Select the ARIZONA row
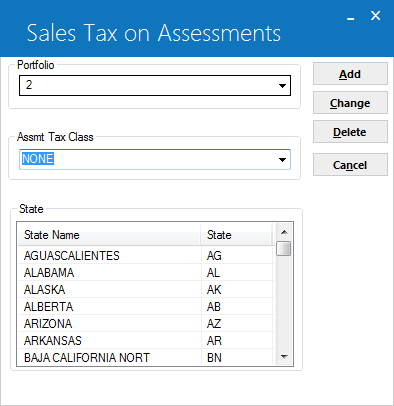The height and width of the screenshot is (406, 394). 146,323
